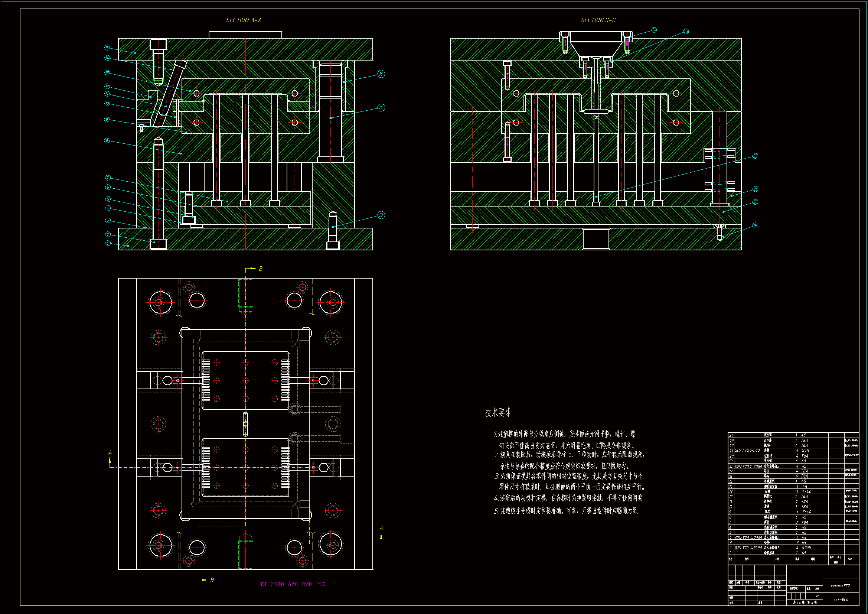This screenshot has height=614, width=868.
Task: Select balloon number 19 near support pin
Action: pos(755,225)
